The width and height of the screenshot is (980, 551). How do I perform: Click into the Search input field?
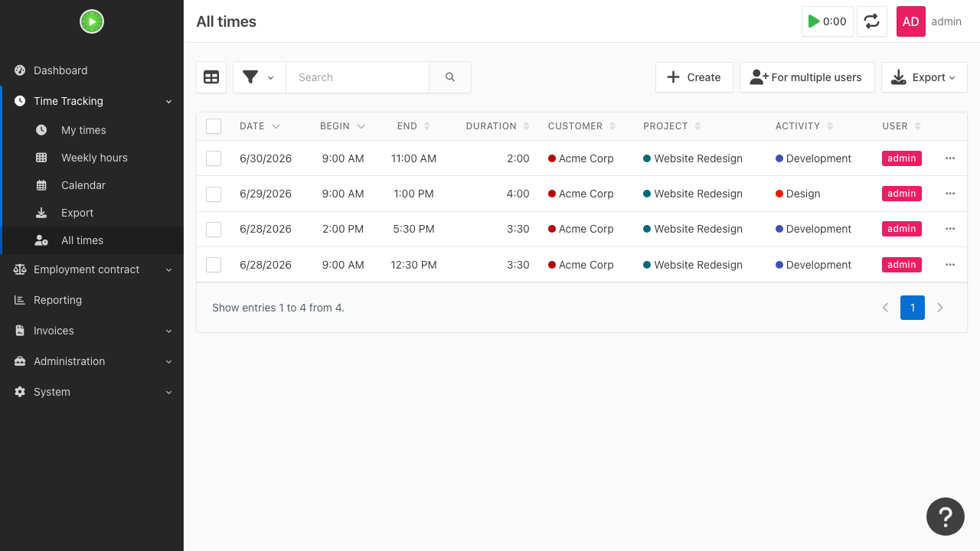coord(358,77)
